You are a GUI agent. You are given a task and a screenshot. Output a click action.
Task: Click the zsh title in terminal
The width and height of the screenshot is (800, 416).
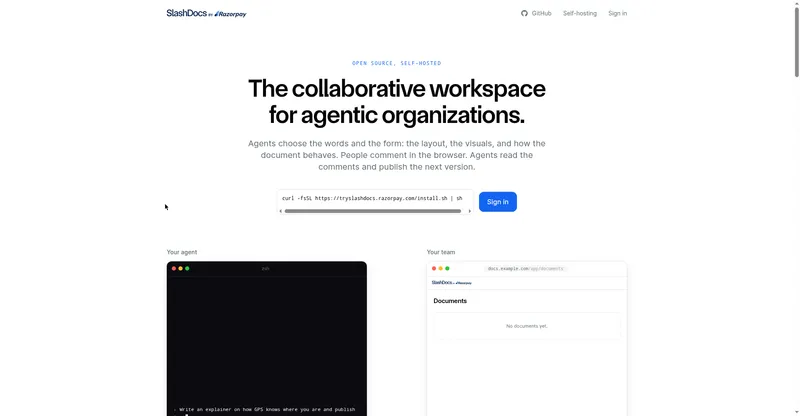coord(265,268)
